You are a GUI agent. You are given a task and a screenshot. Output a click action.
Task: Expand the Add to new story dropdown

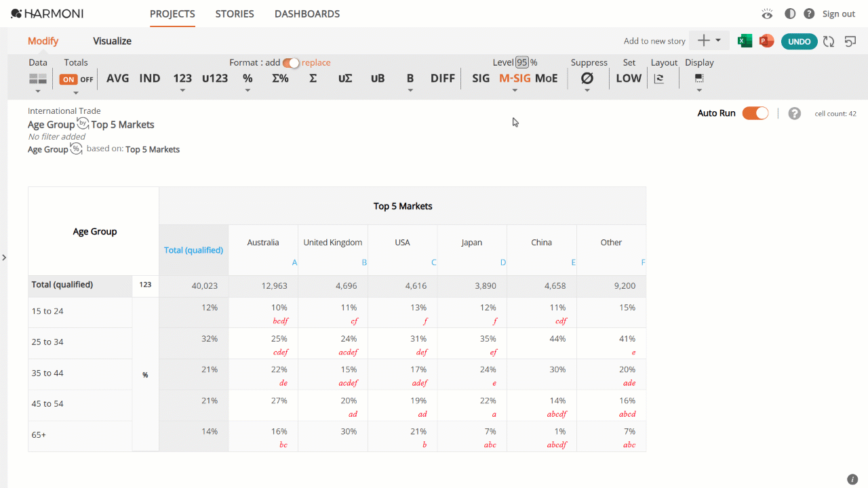[709, 41]
